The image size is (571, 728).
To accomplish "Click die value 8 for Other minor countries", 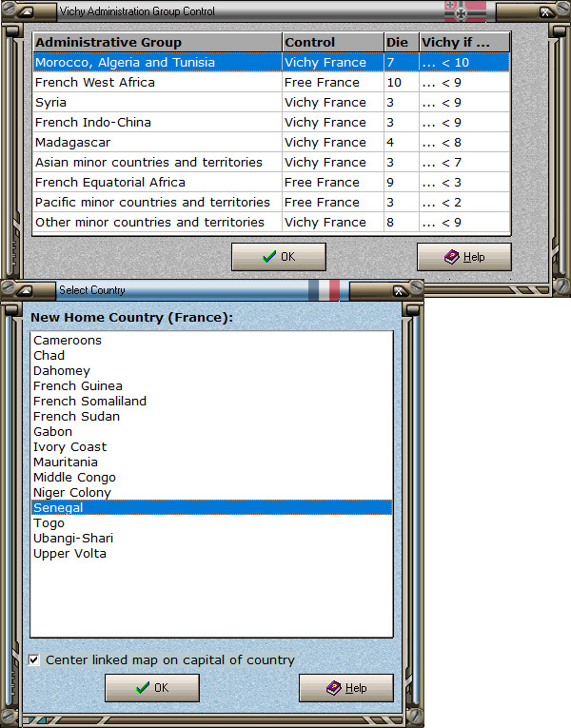I will [x=402, y=222].
